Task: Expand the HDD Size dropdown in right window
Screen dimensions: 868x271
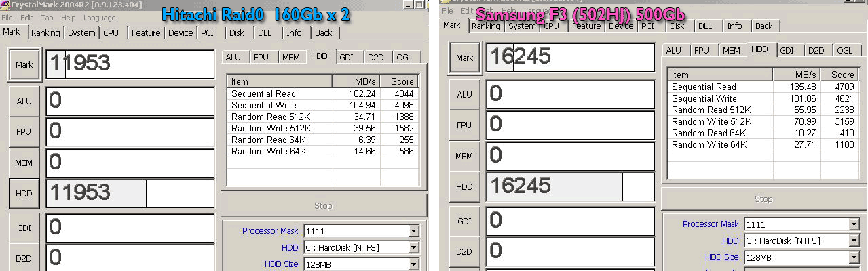Action: pyautogui.click(x=854, y=257)
